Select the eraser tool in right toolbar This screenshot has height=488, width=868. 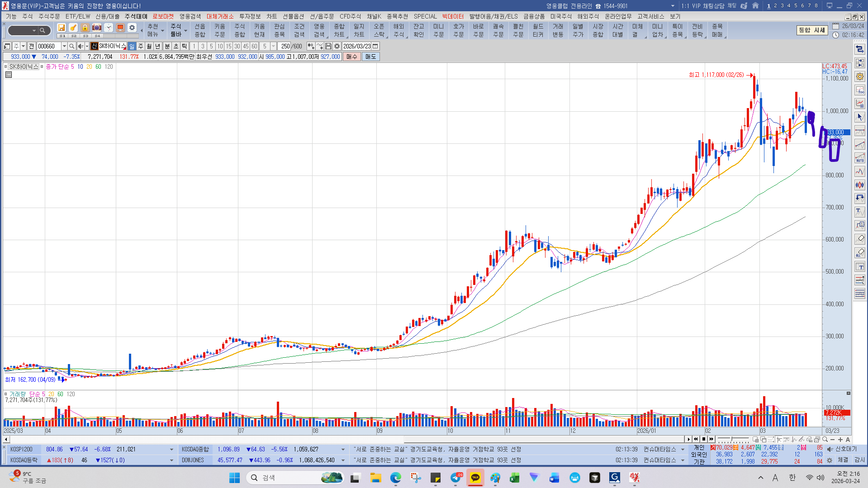point(860,239)
